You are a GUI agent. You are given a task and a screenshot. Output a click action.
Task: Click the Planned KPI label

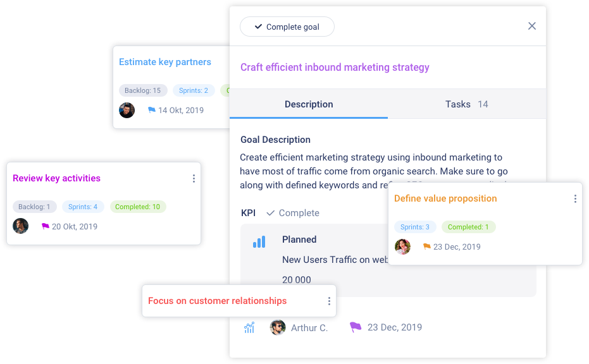(x=299, y=240)
